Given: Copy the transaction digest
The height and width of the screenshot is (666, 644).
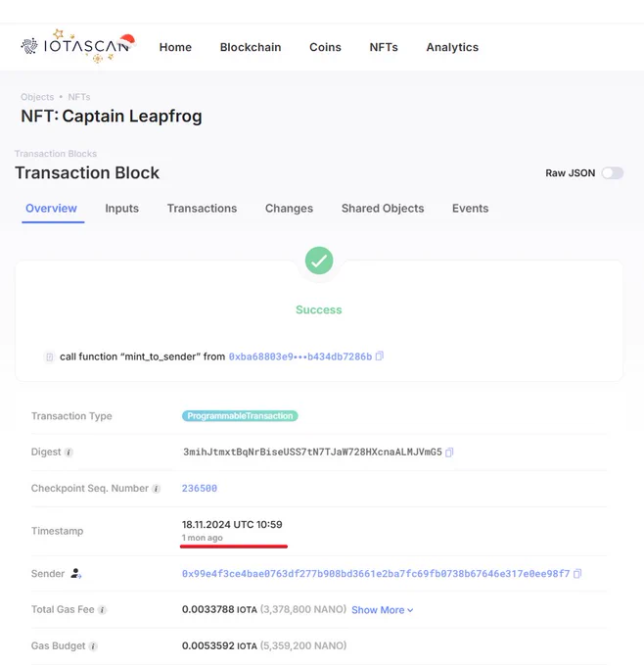Looking at the screenshot, I should [449, 452].
